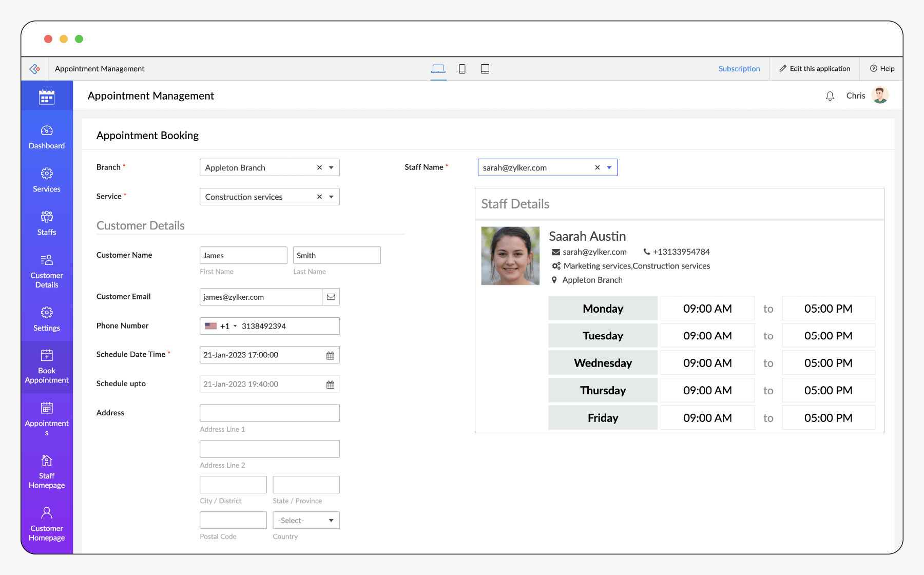924x575 pixels.
Task: Click the Subscription link
Action: coord(739,69)
